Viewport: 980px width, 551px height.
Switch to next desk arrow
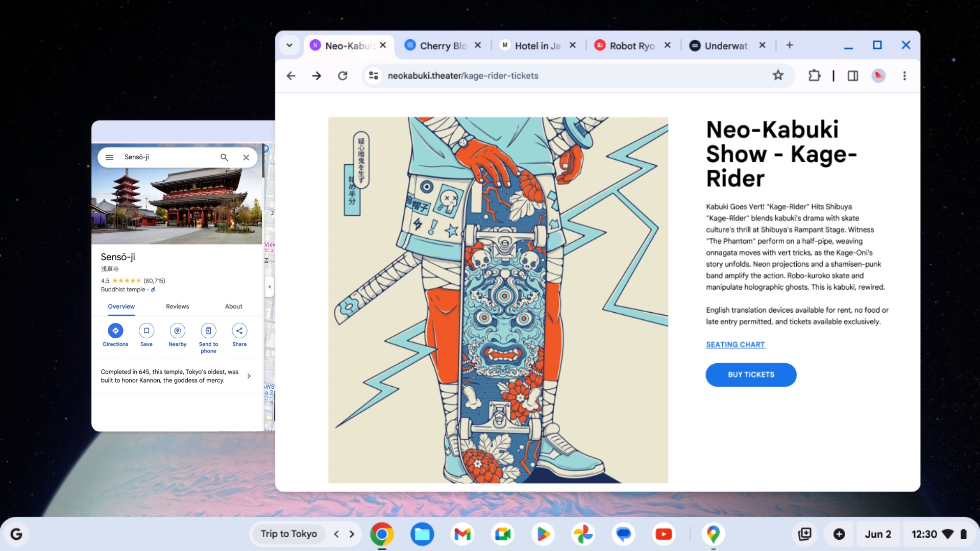point(352,534)
